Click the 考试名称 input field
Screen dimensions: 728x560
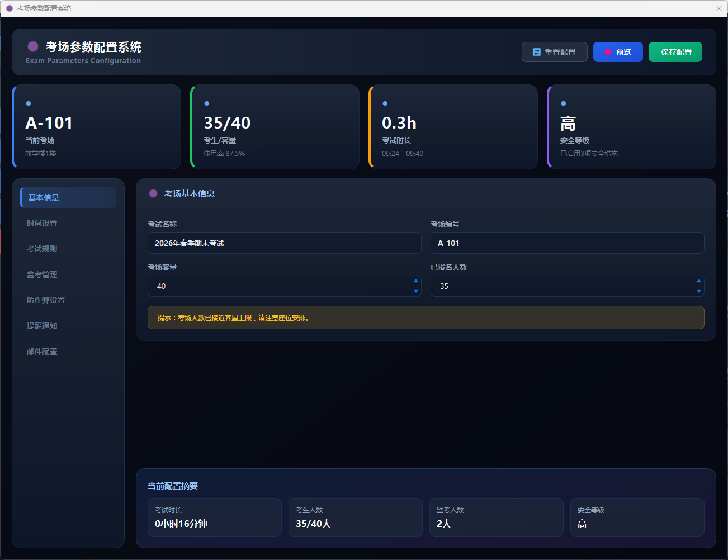pyautogui.click(x=284, y=243)
